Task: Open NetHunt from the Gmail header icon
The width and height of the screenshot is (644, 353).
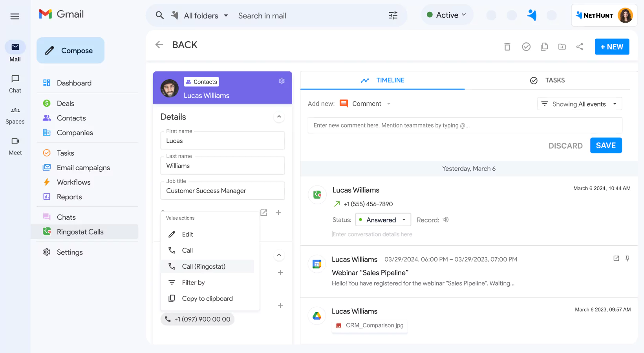Action: pyautogui.click(x=532, y=15)
